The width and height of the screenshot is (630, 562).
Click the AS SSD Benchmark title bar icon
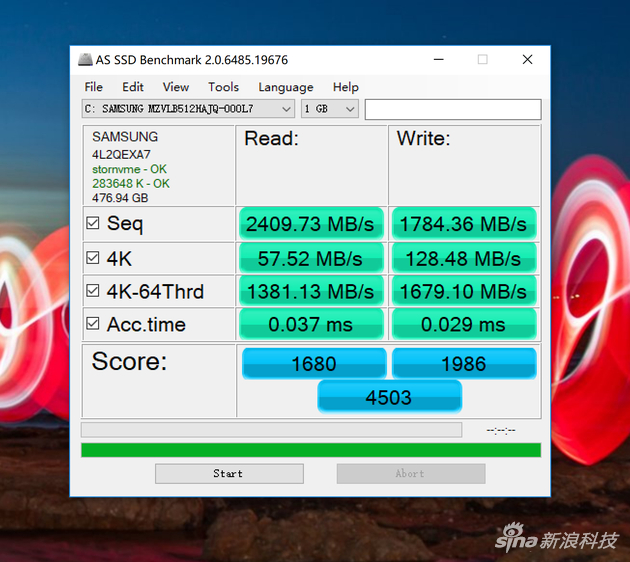(85, 60)
